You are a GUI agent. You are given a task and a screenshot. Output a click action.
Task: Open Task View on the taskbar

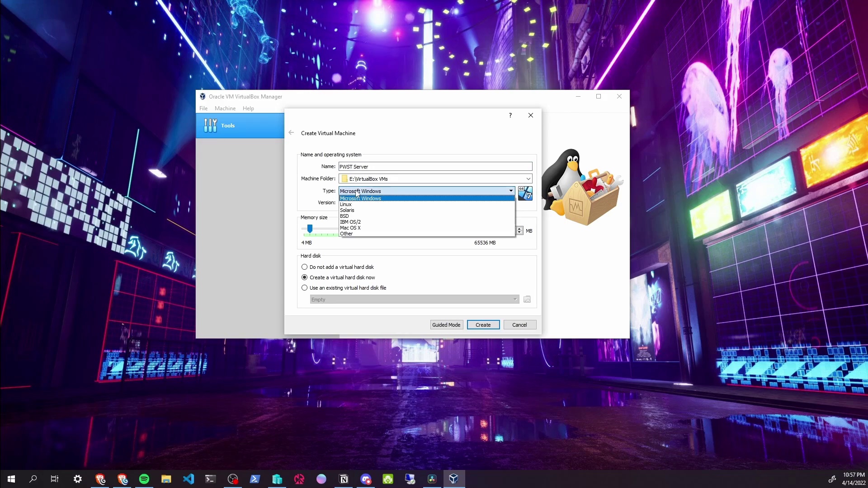click(55, 479)
